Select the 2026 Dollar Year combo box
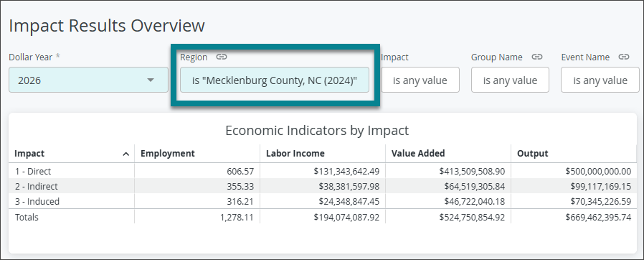 coord(88,80)
